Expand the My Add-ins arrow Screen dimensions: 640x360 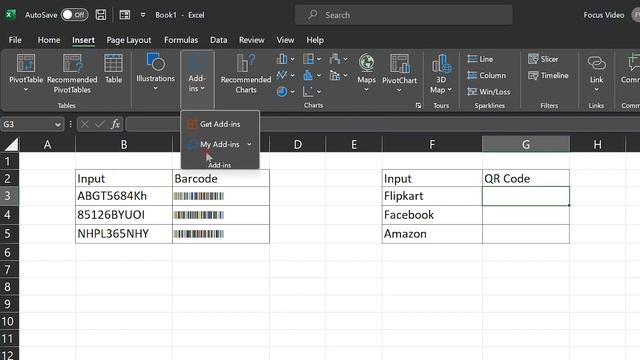249,144
